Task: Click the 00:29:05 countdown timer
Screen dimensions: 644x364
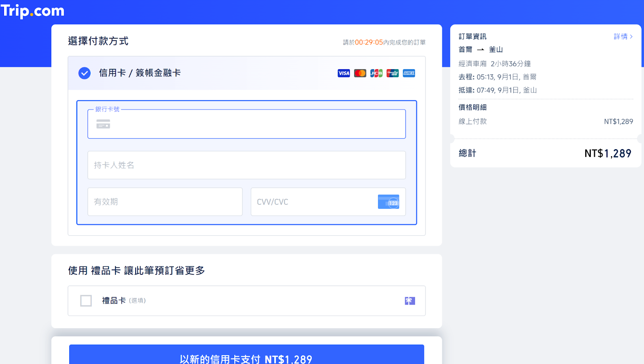Action: coord(369,42)
